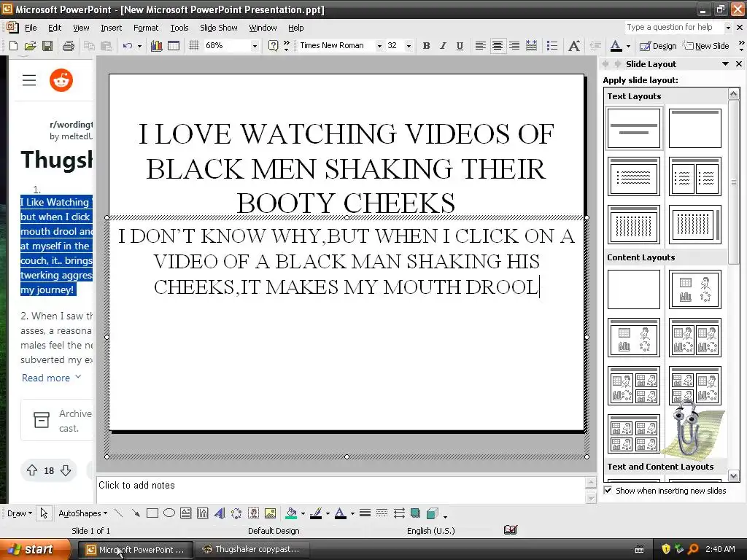Open the Format menu
Screen dimensions: 747x560
point(146,28)
